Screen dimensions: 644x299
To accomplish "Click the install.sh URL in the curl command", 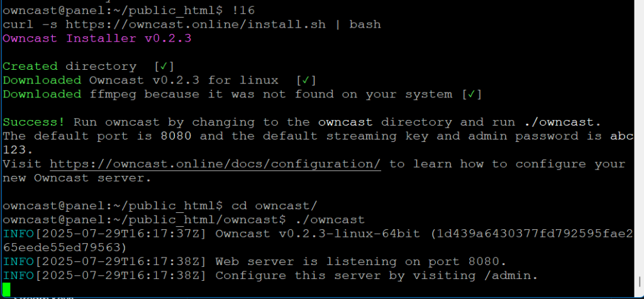I will coord(196,24).
